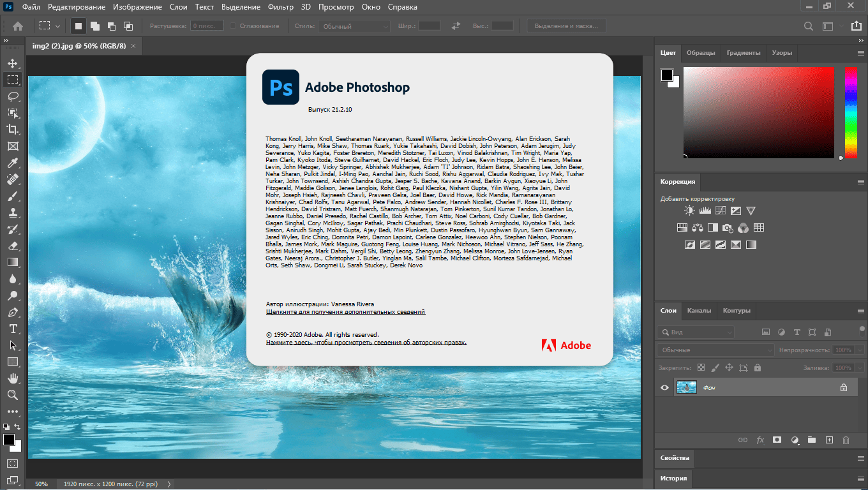Expand the Заливка percentage dropdown
This screenshot has width=868, height=490.
pos(860,368)
